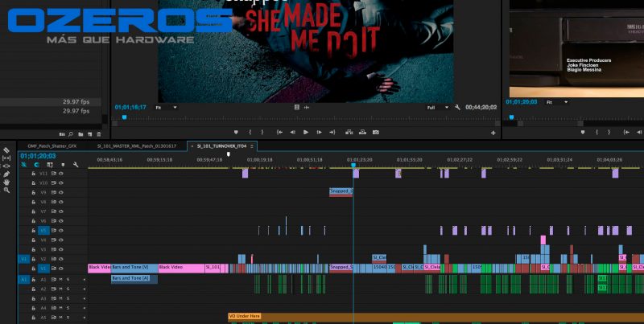Select Bars and Tone (V) clip
The height and width of the screenshot is (324, 644).
[x=134, y=269]
